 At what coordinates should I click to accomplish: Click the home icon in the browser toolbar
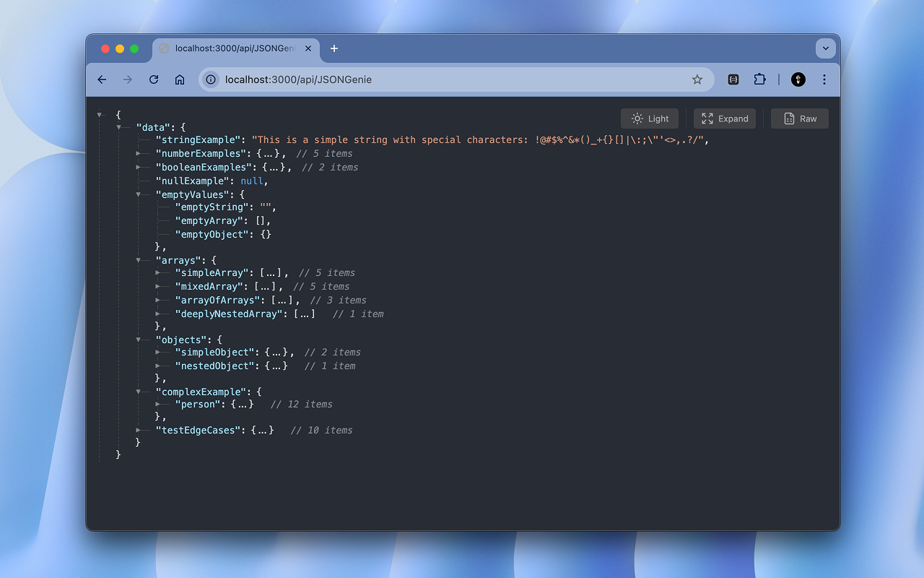179,79
